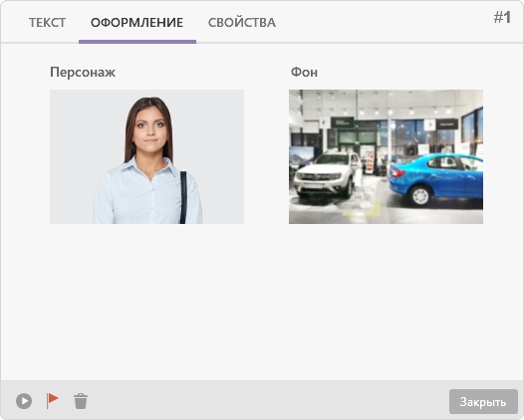
Task: Click the gray bottom toolbar empty area
Action: [x=267, y=401]
